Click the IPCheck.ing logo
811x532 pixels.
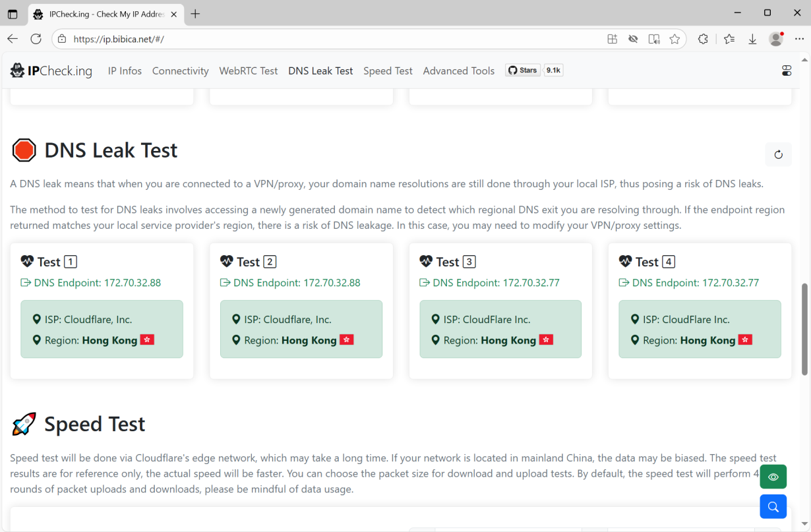(51, 71)
